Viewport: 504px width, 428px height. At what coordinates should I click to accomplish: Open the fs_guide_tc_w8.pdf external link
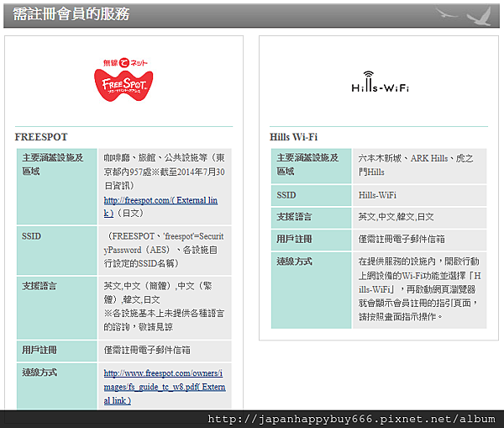[x=165, y=387]
